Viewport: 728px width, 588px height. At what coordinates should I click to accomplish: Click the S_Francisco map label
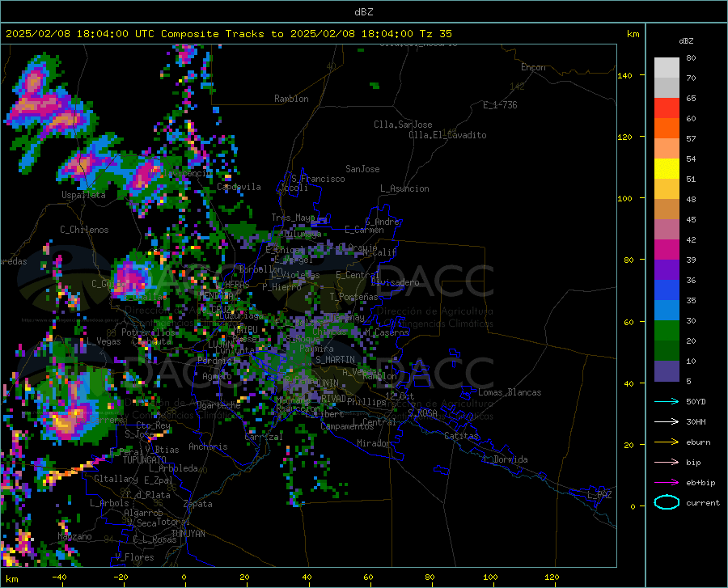click(x=319, y=179)
